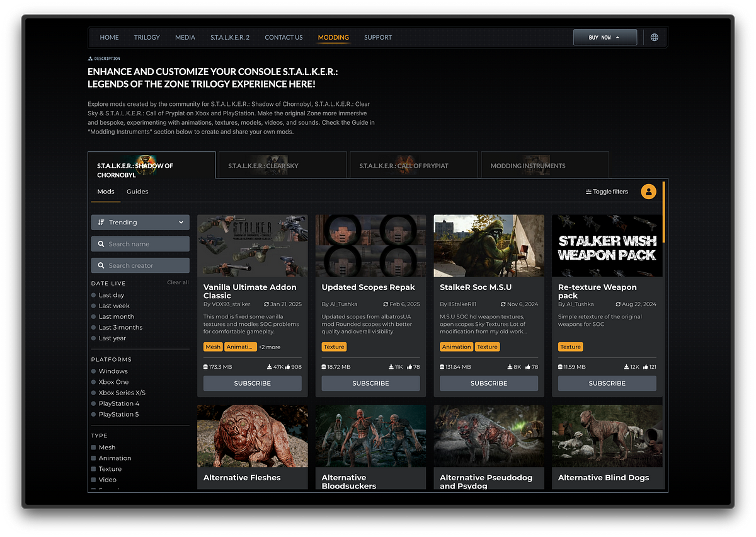The width and height of the screenshot is (756, 537).
Task: Filter by Xbox One platform
Action: click(110, 382)
